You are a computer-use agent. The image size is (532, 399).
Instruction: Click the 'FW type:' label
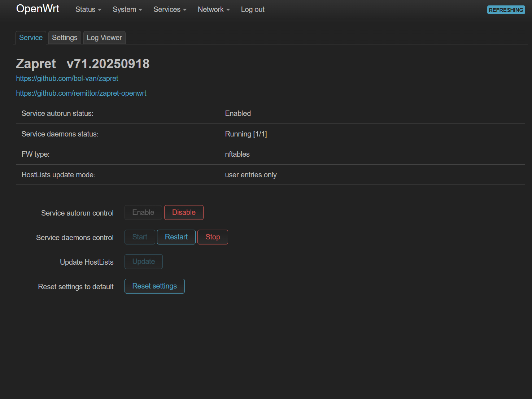(x=35, y=154)
